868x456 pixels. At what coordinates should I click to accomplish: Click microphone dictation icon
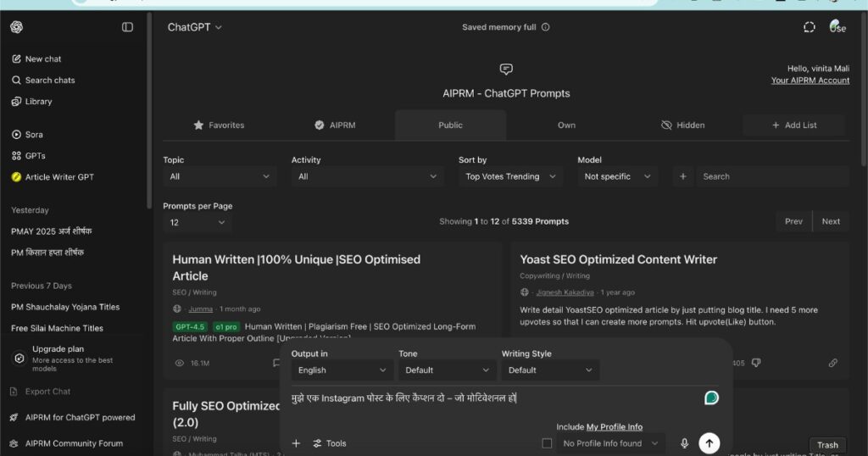pos(685,443)
